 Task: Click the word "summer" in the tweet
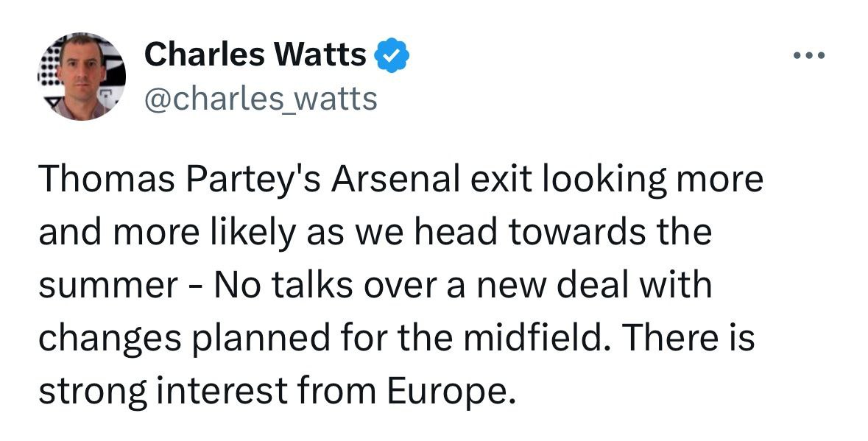pyautogui.click(x=105, y=286)
